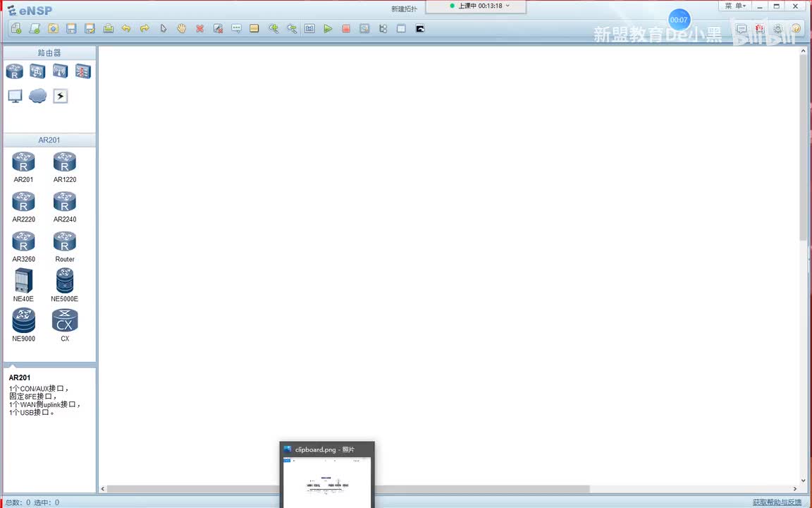The image size is (812, 508).
Task: Select the arrow pointer tool
Action: pos(163,28)
